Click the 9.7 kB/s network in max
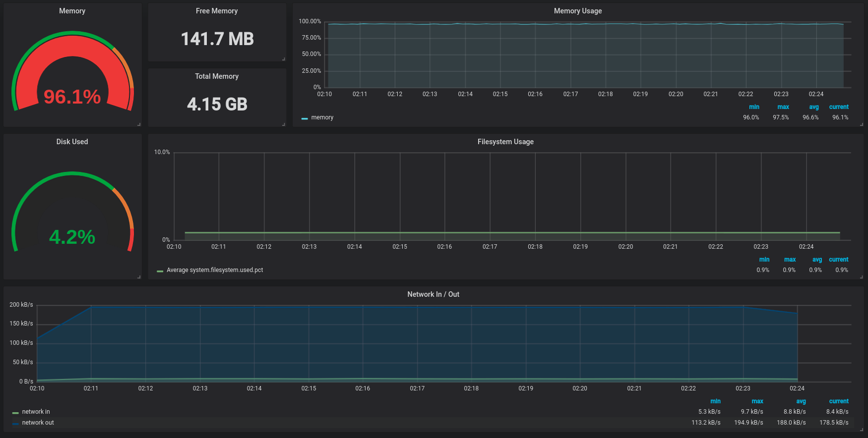 click(752, 412)
